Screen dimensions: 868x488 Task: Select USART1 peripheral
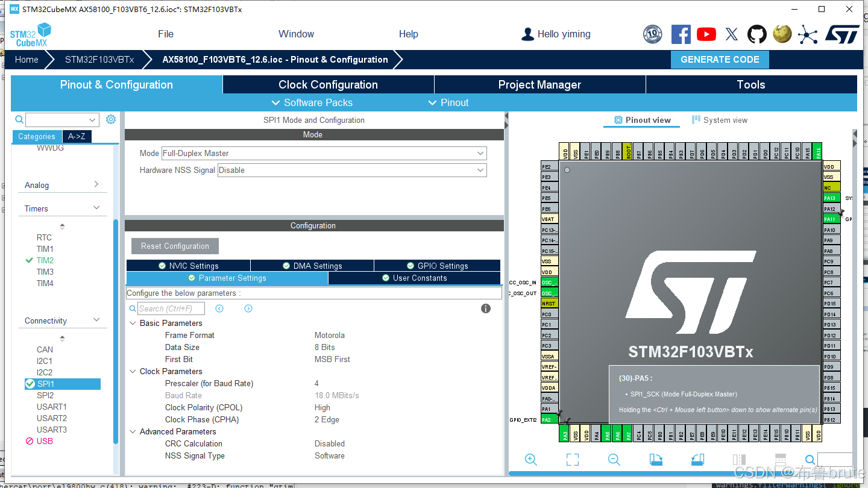coord(52,407)
